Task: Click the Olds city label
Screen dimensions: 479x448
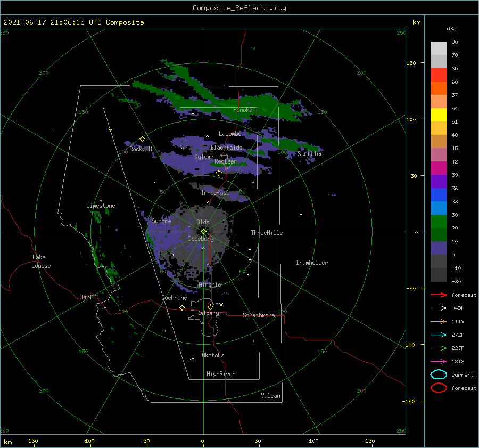Action: pos(203,222)
